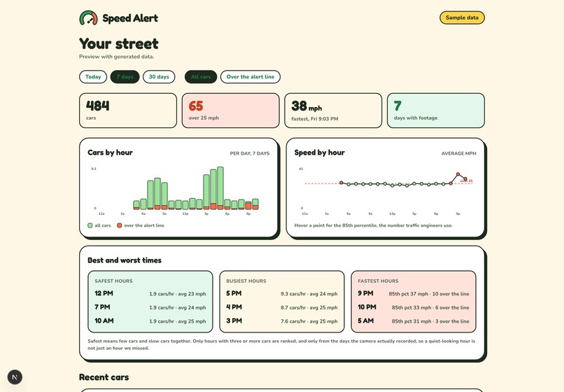The image size is (564, 392).
Task: Click the 65 over 25 mph card
Action: [230, 111]
